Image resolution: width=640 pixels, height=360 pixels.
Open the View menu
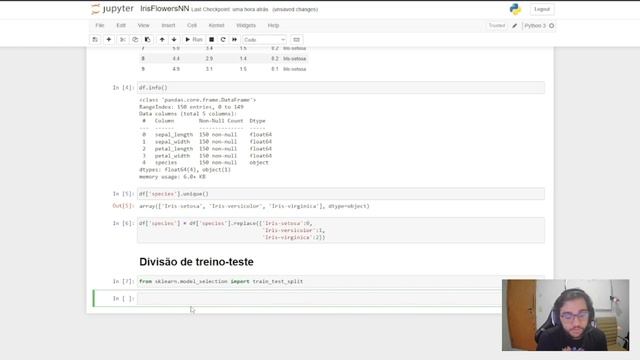[x=143, y=25]
